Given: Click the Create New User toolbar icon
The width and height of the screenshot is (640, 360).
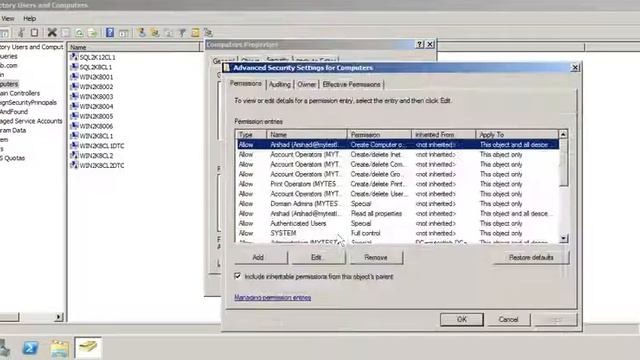Looking at the screenshot, I should tap(141, 33).
